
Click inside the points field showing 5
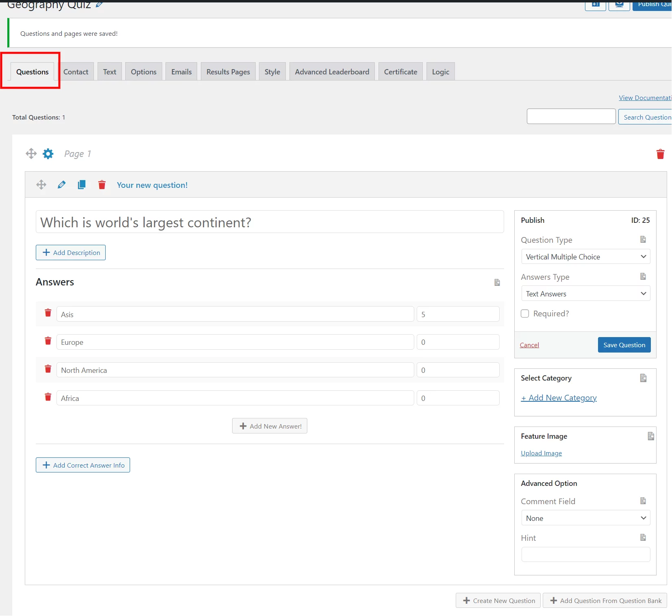(x=458, y=314)
